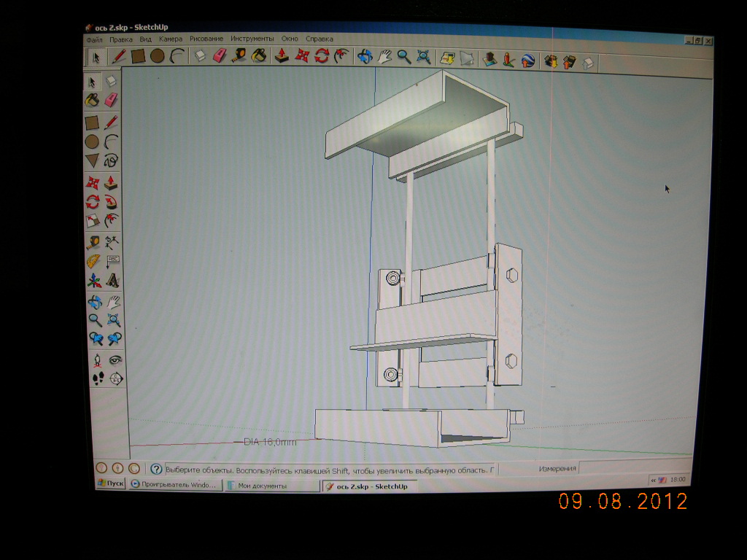This screenshot has width=747, height=560.
Task: Click the 18:00 clock in system tray
Action: (678, 480)
